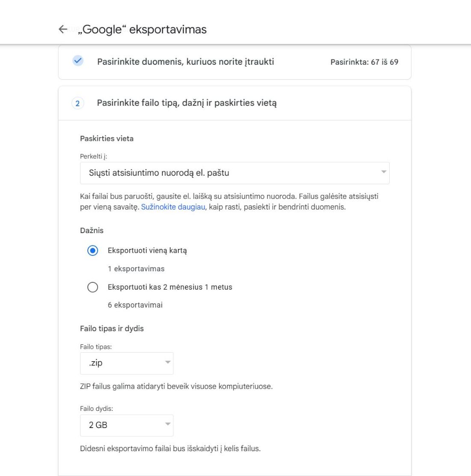This screenshot has height=476, width=471.
Task: Click the 2 GB dropdown arrow icon
Action: (x=167, y=424)
